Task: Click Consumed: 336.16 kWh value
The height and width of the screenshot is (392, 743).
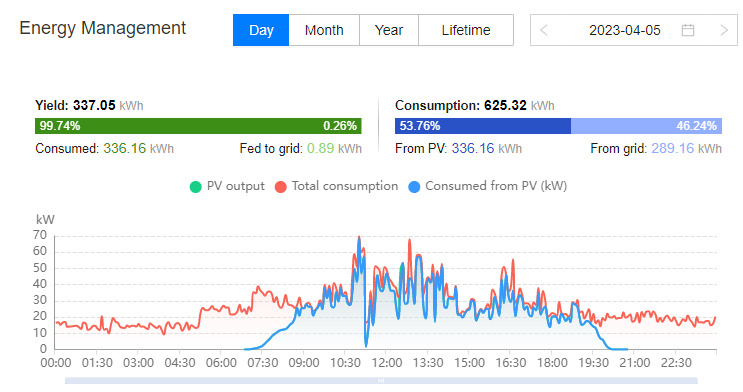Action: [x=104, y=148]
